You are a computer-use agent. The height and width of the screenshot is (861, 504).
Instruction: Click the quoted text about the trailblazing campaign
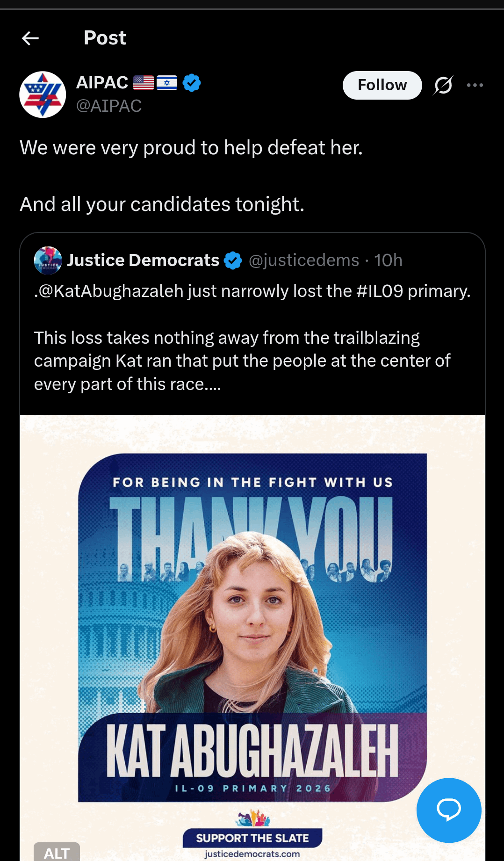(242, 361)
